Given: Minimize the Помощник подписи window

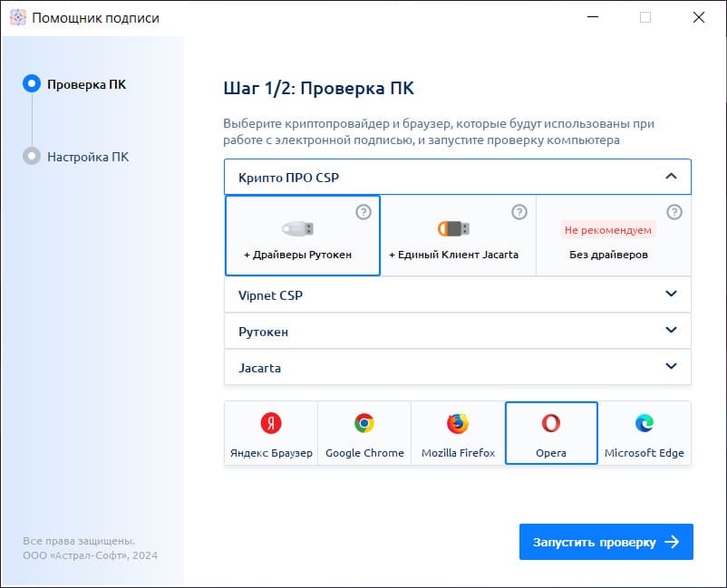Looking at the screenshot, I should (x=593, y=17).
